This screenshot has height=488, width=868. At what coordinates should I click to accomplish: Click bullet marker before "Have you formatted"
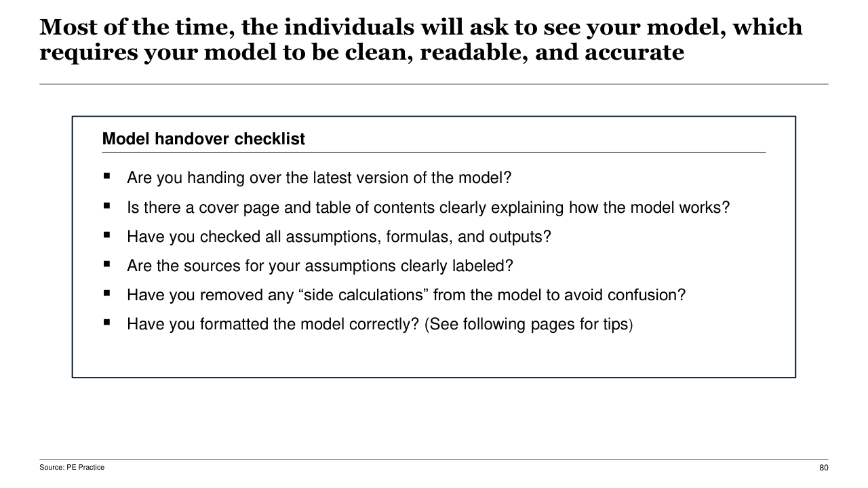pos(107,323)
